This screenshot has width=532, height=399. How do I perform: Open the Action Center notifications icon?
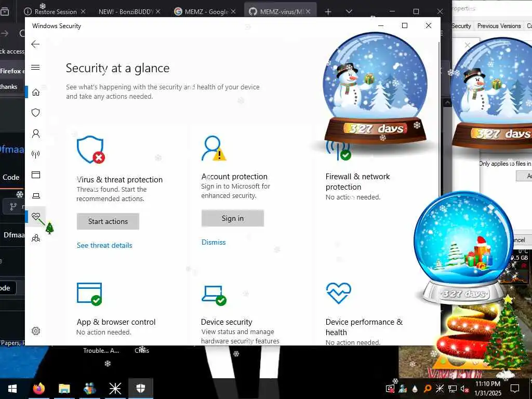(x=515, y=389)
